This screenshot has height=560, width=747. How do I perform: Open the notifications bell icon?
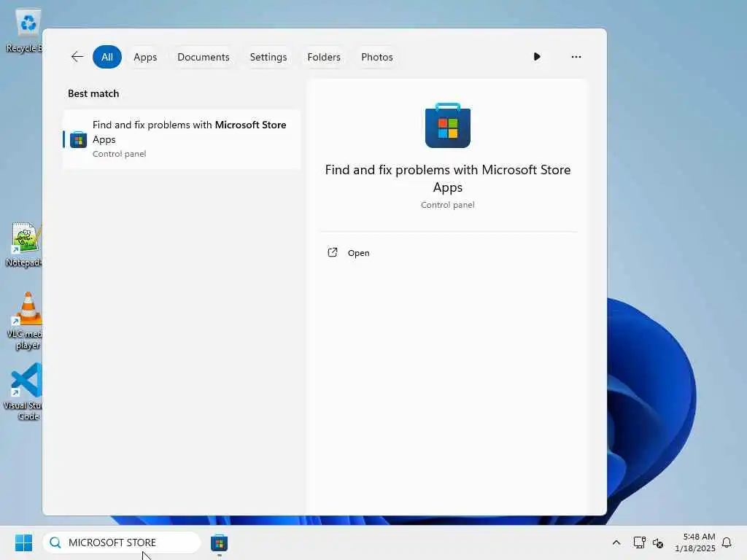(727, 542)
